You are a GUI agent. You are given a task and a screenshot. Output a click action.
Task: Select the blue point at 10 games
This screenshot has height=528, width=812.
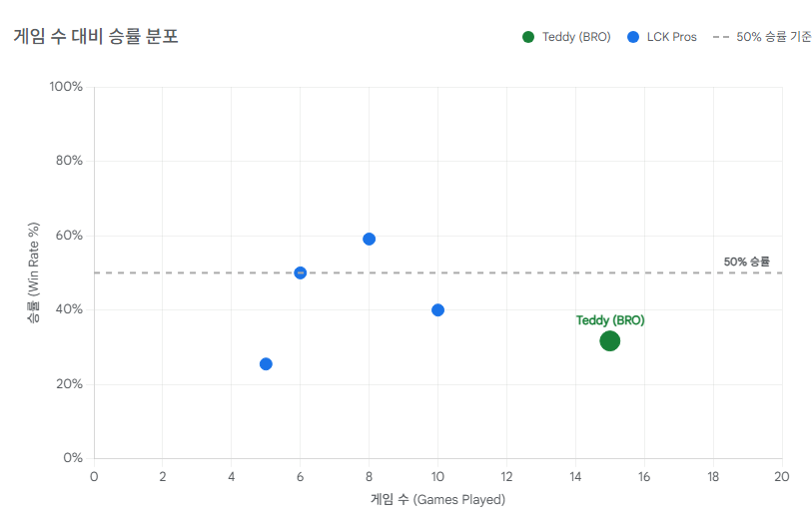[437, 310]
